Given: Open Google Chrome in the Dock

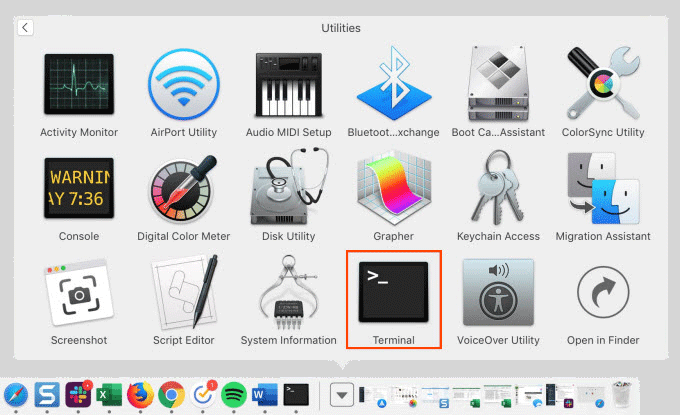Looking at the screenshot, I should 171,395.
